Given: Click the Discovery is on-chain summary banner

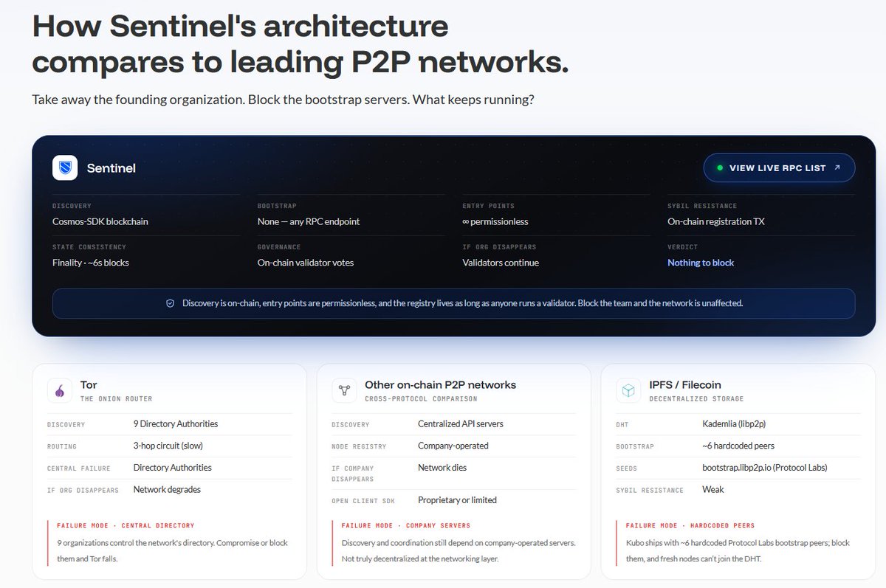Looking at the screenshot, I should [x=453, y=303].
